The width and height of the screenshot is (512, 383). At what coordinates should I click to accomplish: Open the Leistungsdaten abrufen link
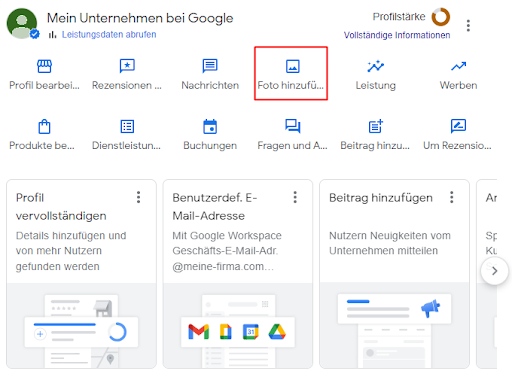pos(109,34)
